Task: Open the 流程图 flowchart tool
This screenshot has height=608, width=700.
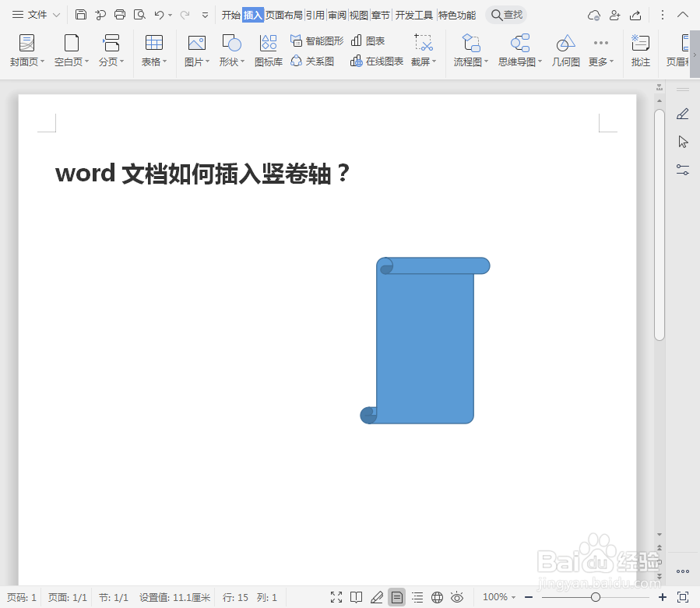Action: pyautogui.click(x=470, y=48)
